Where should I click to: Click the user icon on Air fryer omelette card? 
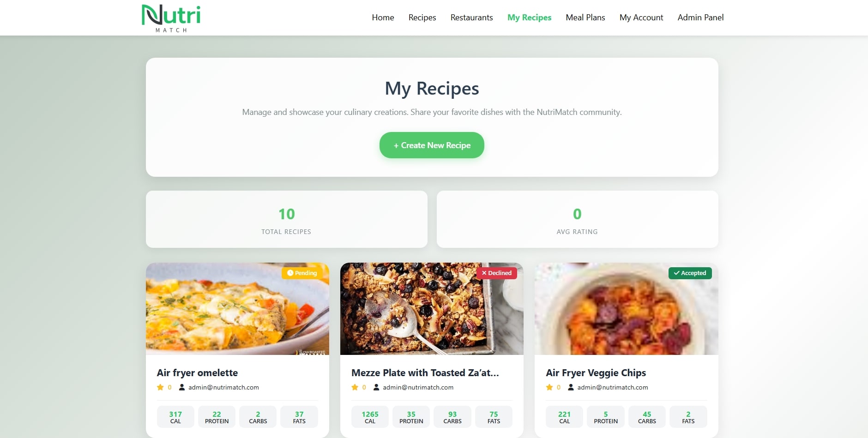(x=182, y=387)
